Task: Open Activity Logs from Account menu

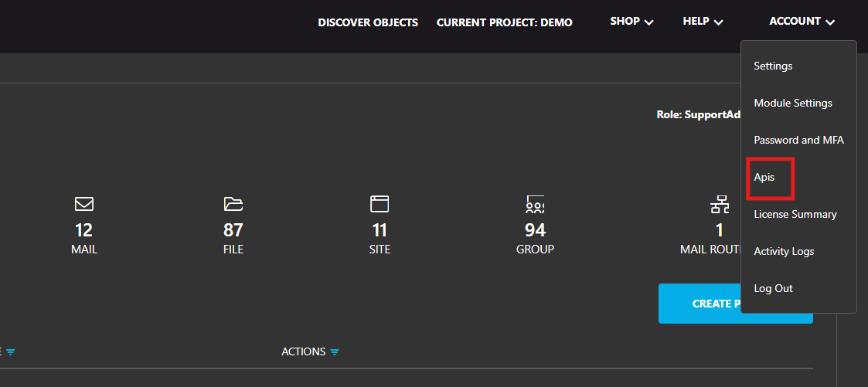Action: coord(784,252)
